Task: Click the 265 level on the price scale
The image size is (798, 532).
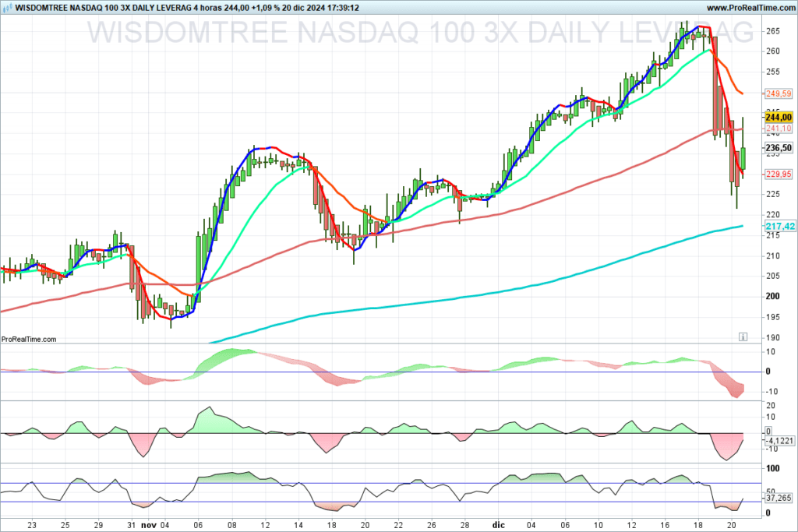Action: click(x=772, y=31)
